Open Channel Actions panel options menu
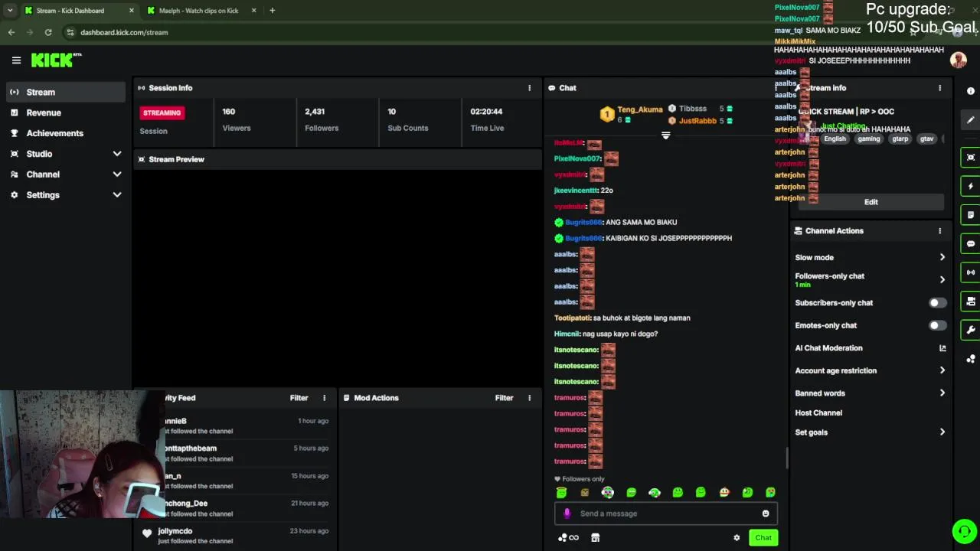This screenshot has width=980, height=551. tap(940, 230)
